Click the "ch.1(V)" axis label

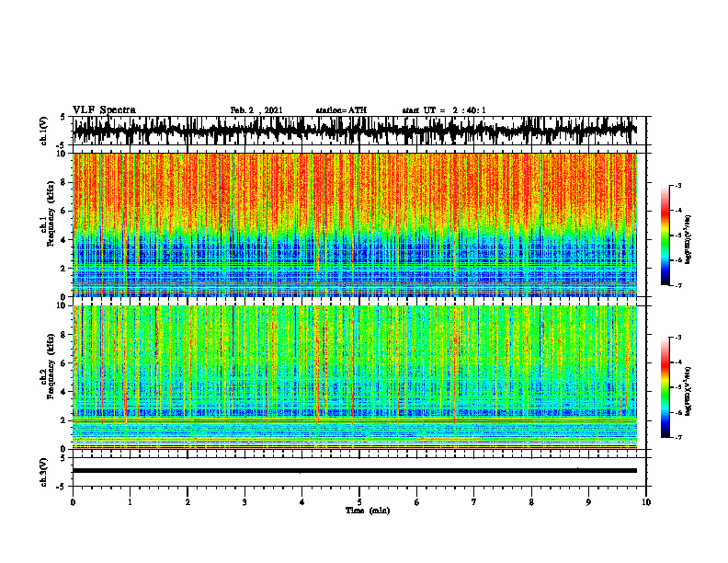coord(43,131)
